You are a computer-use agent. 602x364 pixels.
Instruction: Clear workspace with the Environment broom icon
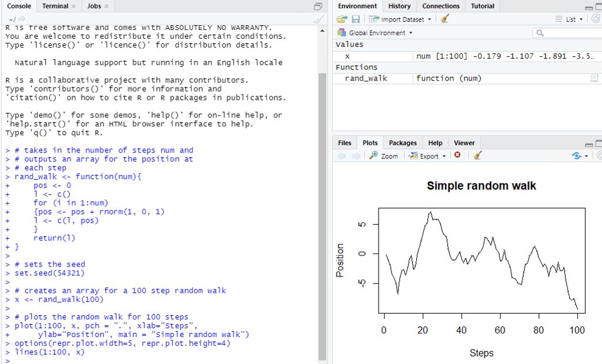pos(443,19)
